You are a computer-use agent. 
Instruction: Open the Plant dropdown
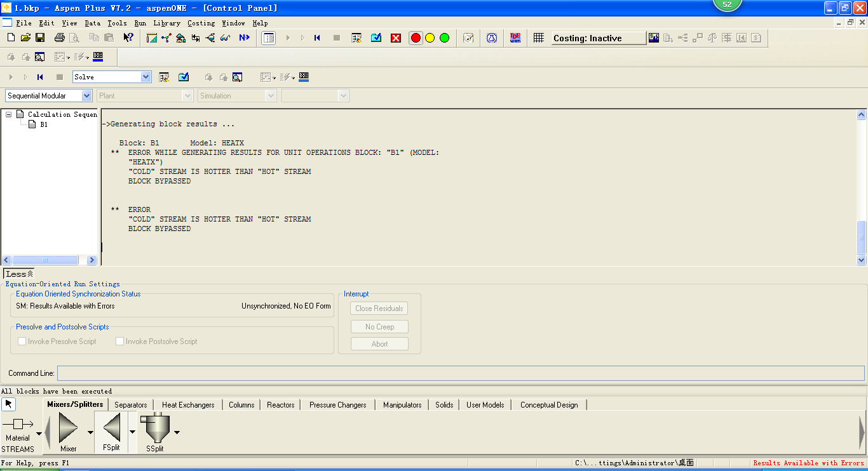tap(187, 96)
